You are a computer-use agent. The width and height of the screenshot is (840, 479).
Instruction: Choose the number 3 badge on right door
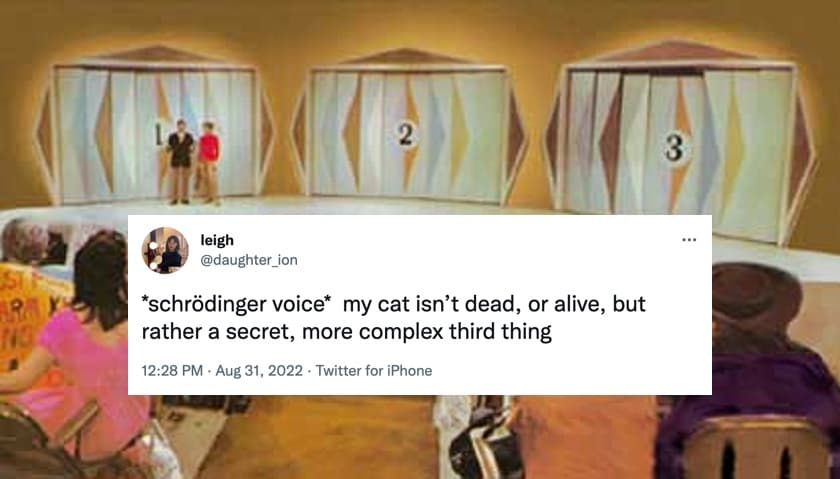tap(674, 149)
